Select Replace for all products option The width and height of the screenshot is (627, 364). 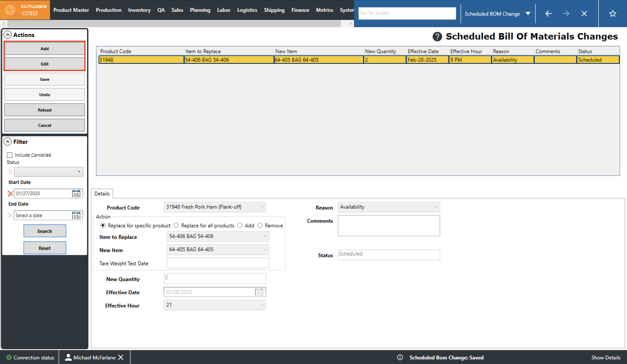pos(176,225)
